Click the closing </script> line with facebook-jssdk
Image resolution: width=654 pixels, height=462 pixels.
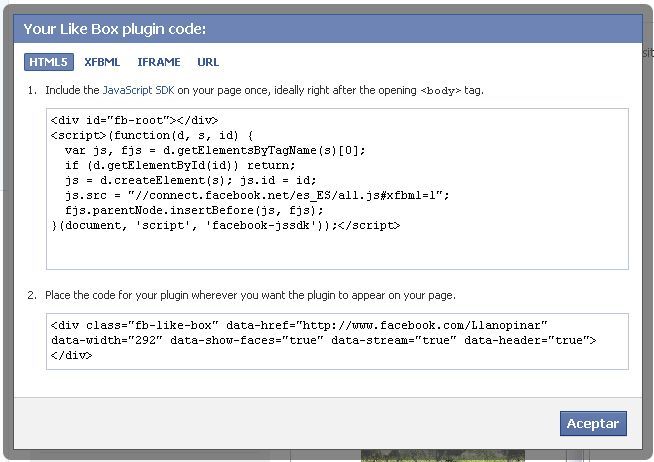(x=225, y=226)
